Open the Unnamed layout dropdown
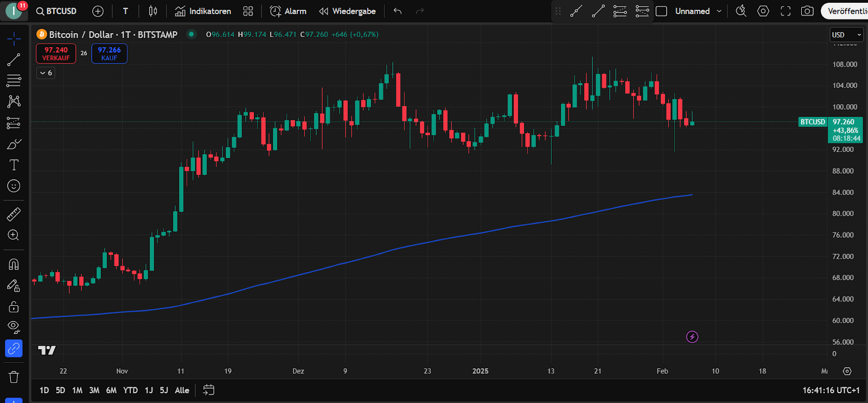Image resolution: width=868 pixels, height=403 pixels. (x=699, y=11)
